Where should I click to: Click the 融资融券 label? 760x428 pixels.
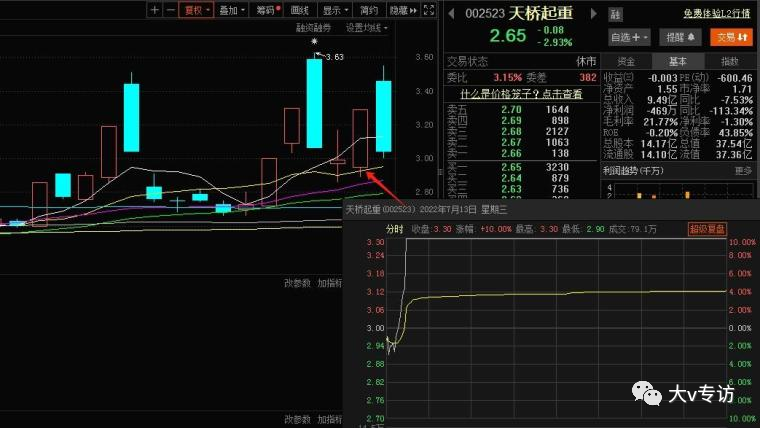point(313,28)
